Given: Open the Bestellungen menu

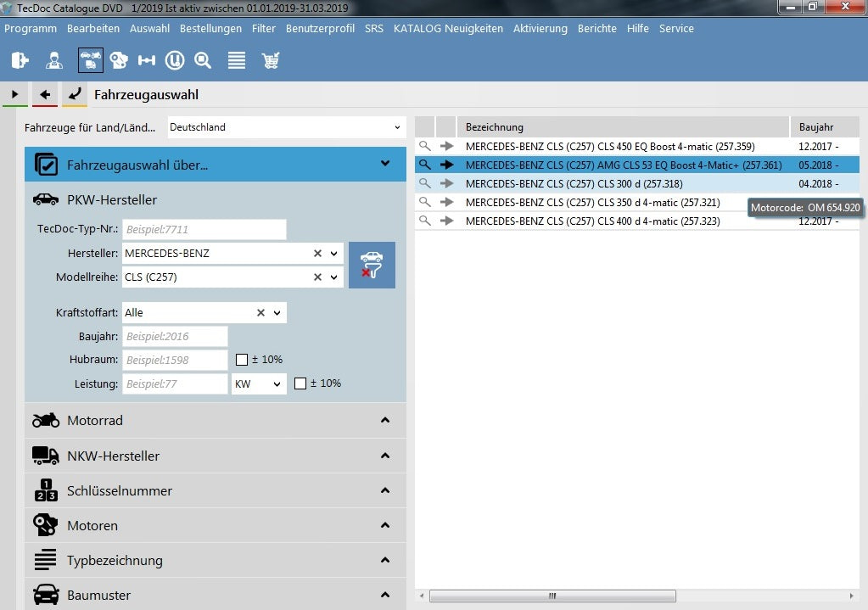Looking at the screenshot, I should tap(210, 28).
